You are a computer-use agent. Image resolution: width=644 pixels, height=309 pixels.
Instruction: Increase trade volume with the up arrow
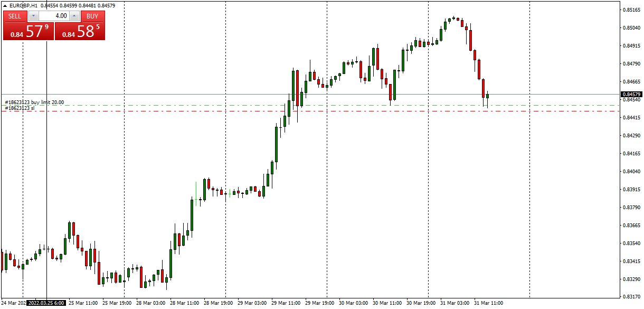click(x=74, y=16)
